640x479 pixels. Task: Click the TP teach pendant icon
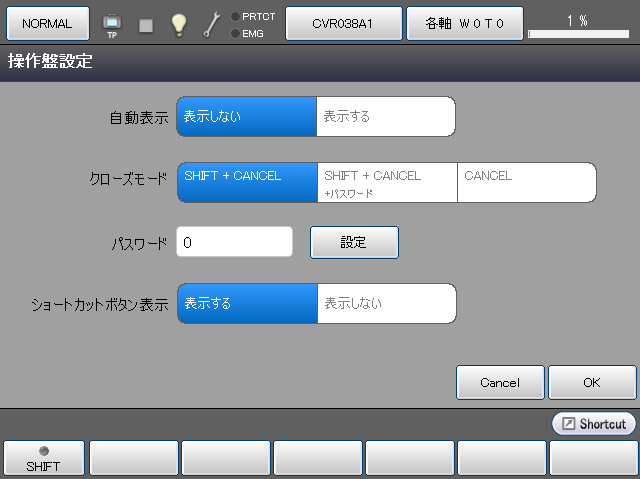(x=112, y=24)
